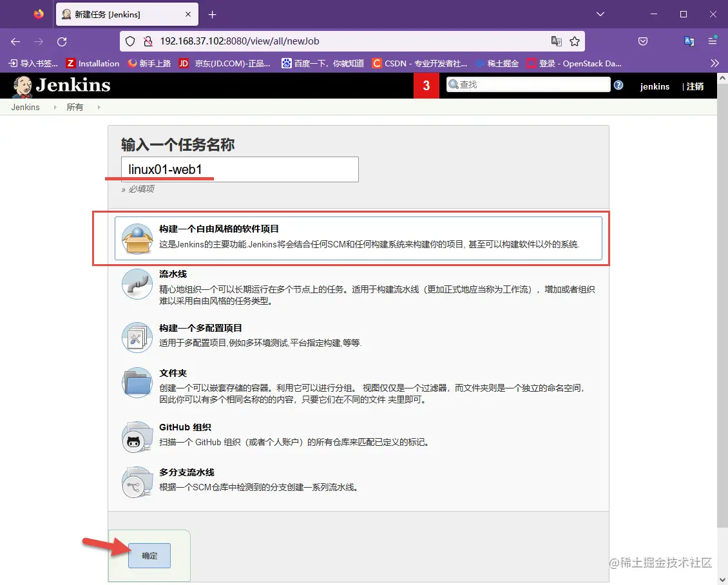Click the freestyle project box icon
This screenshot has height=585, width=728.
coord(137,238)
